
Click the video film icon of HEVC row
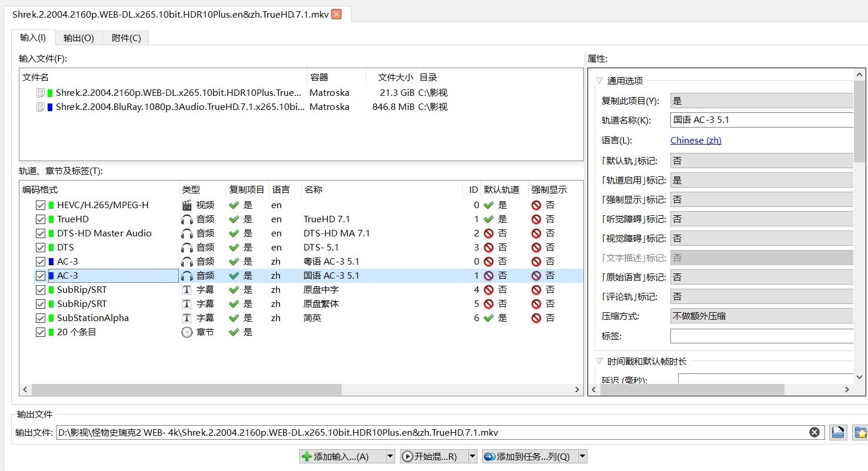coord(187,205)
